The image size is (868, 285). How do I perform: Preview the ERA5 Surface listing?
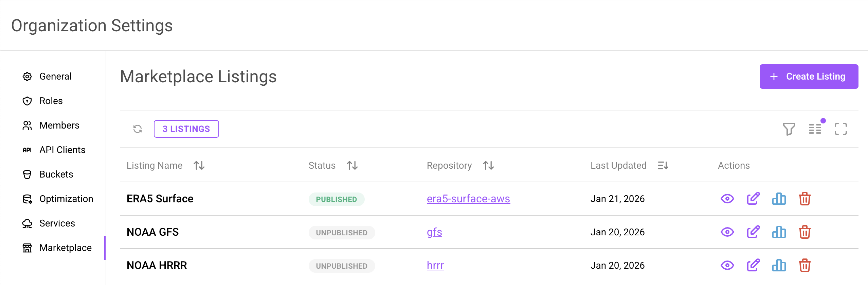(727, 198)
